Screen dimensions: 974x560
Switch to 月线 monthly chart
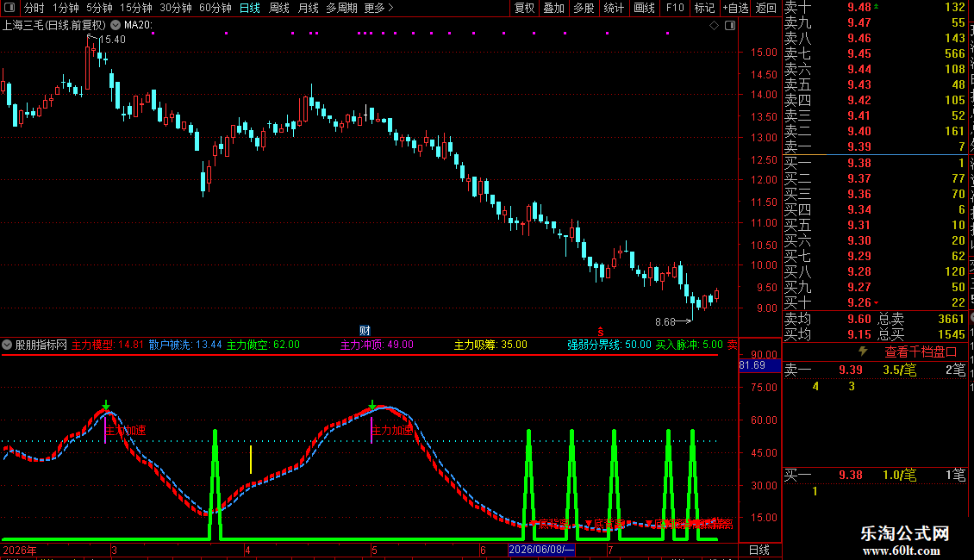pyautogui.click(x=308, y=8)
